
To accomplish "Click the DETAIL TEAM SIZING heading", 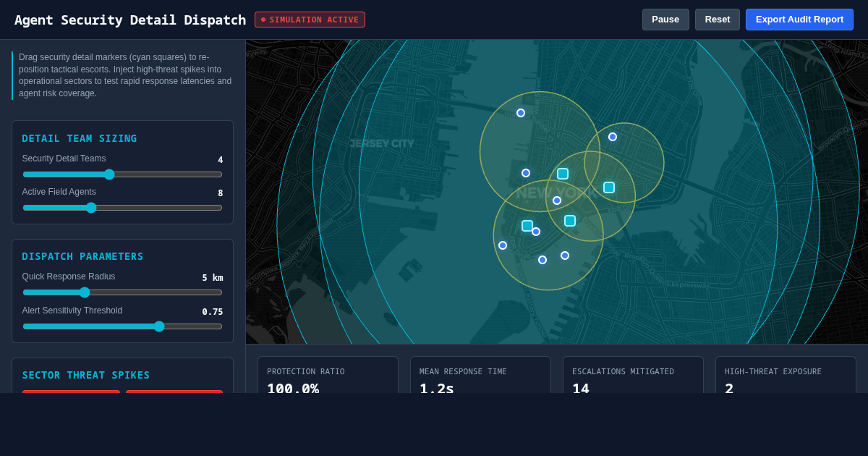I will (80, 138).
